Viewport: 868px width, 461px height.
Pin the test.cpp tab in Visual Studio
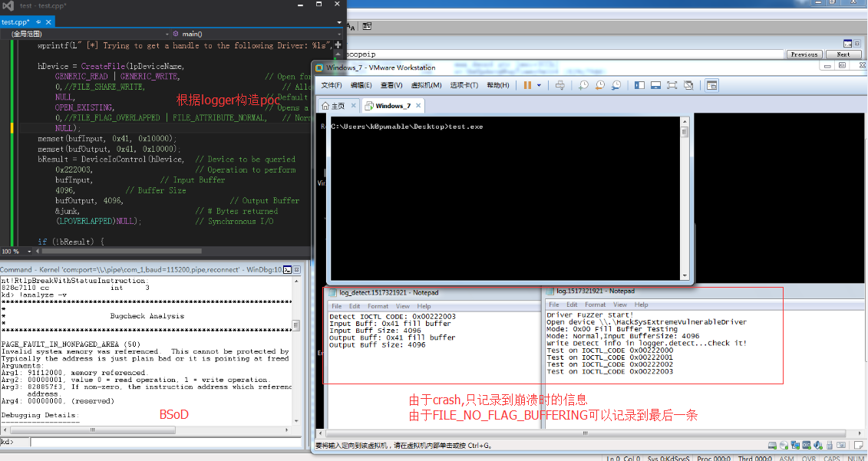(x=38, y=22)
